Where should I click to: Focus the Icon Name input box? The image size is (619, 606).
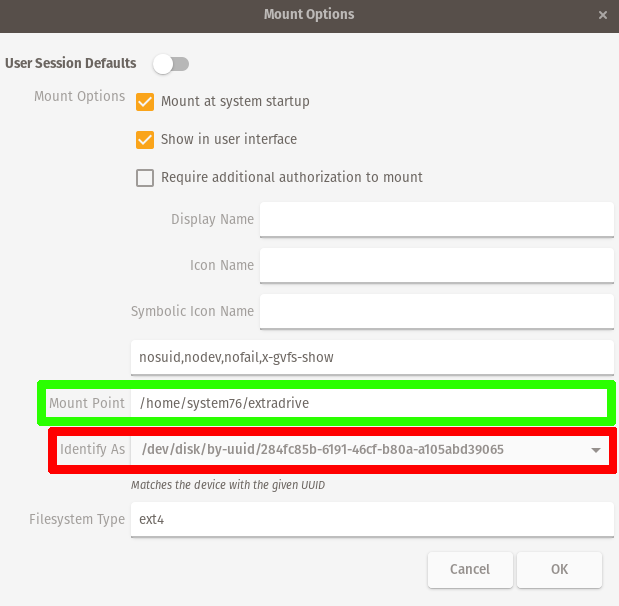coord(436,266)
